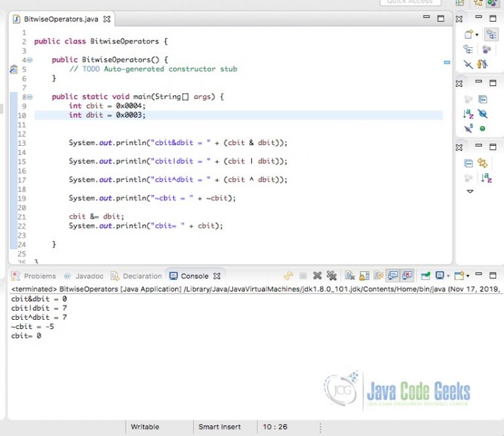
Task: Pin the Console view
Action: click(425, 276)
